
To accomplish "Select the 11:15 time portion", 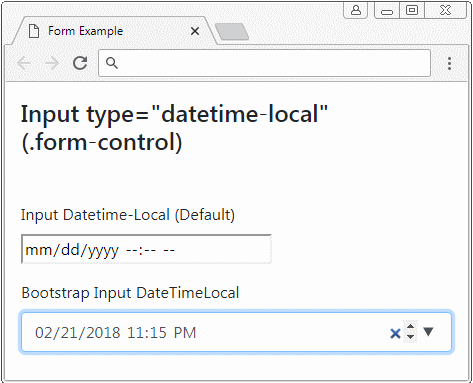I will tap(147, 333).
